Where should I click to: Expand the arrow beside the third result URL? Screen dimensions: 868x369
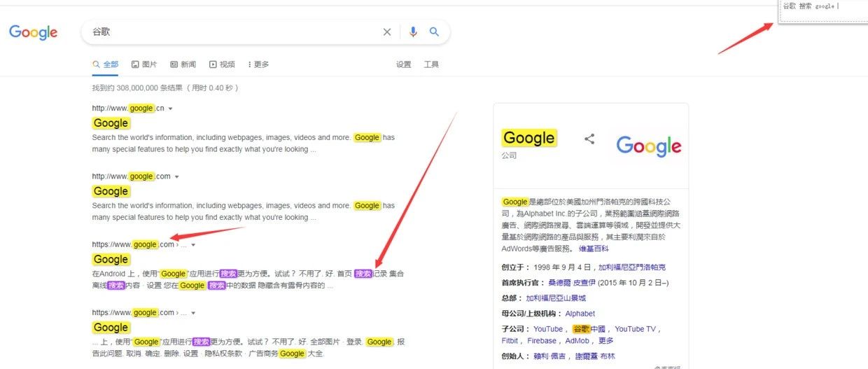(193, 245)
